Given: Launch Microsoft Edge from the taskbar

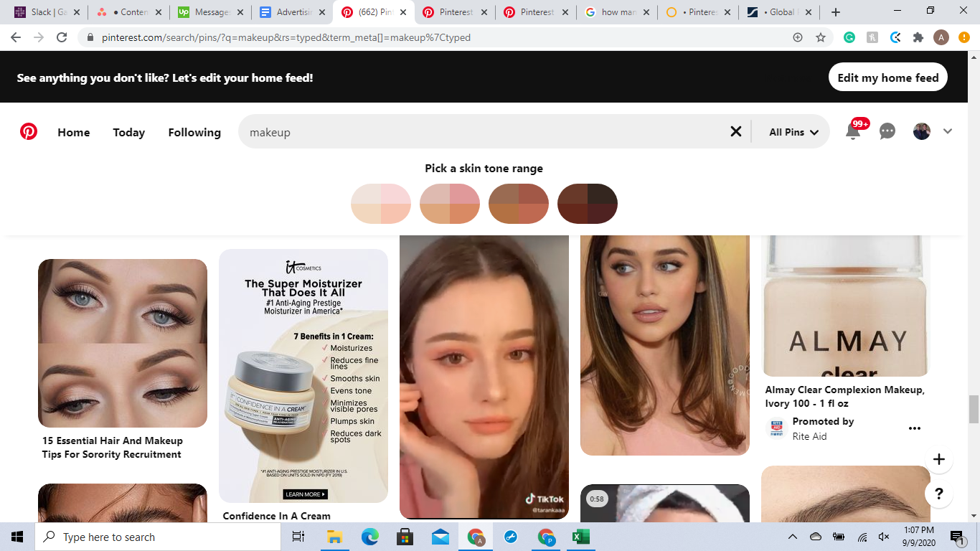Looking at the screenshot, I should click(369, 537).
